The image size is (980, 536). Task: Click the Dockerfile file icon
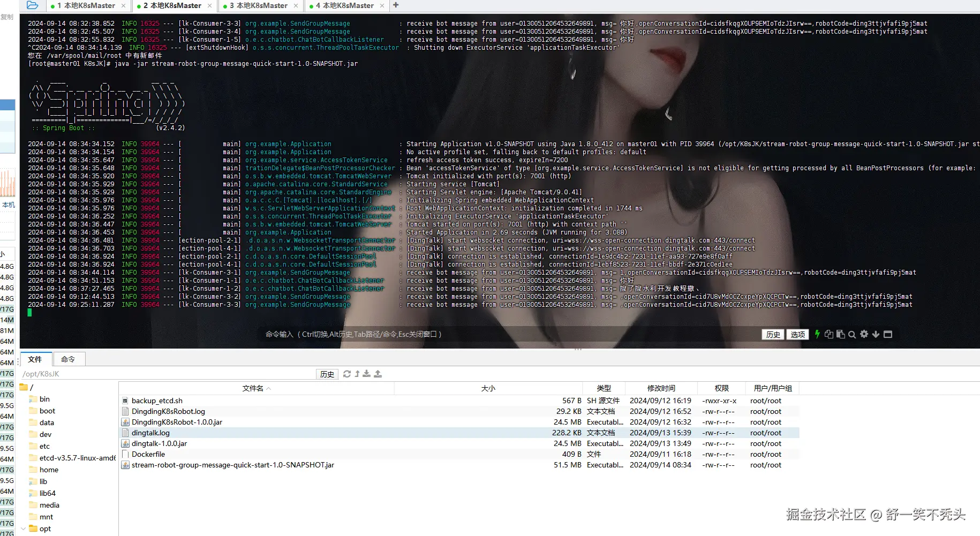click(125, 454)
